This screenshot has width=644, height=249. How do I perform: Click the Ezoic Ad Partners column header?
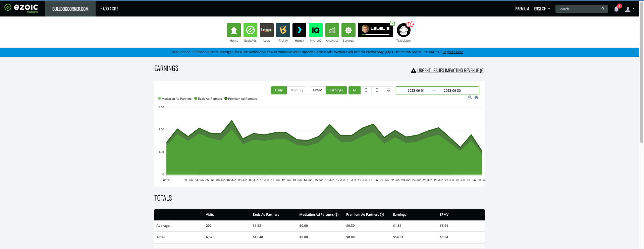pos(266,215)
